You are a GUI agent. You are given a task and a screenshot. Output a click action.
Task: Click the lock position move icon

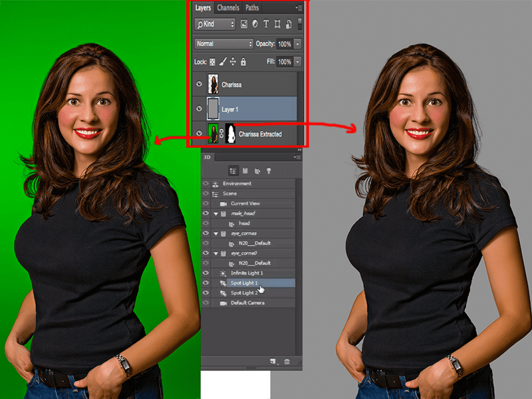coord(233,62)
